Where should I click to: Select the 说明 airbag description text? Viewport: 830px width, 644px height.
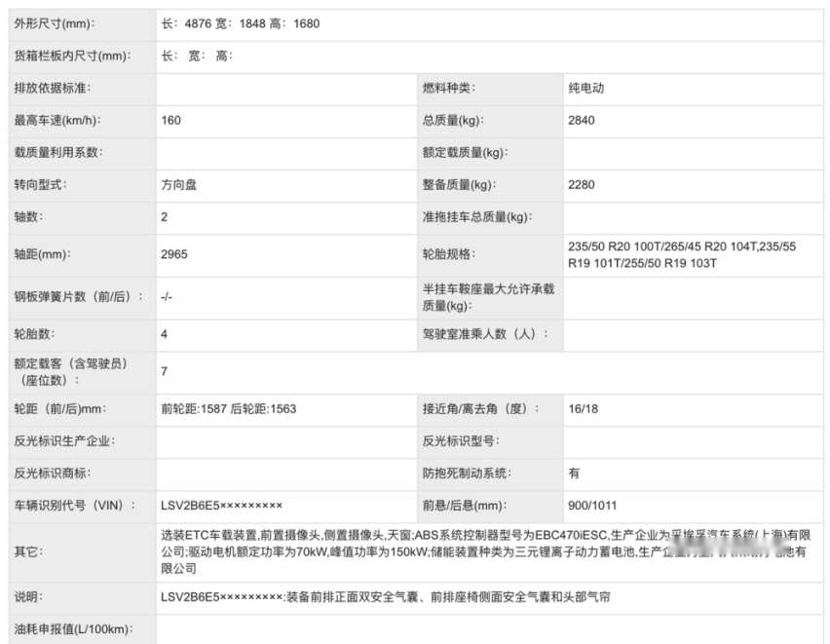coord(386,597)
